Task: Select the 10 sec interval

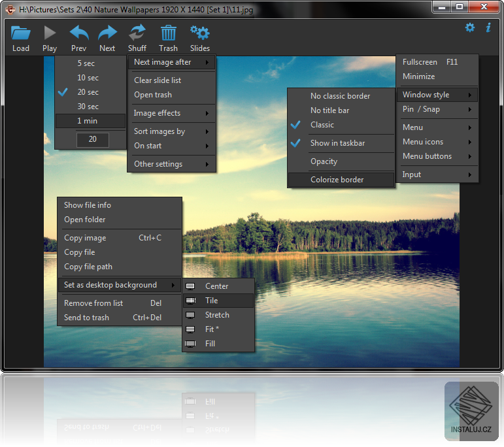Action: [90, 78]
